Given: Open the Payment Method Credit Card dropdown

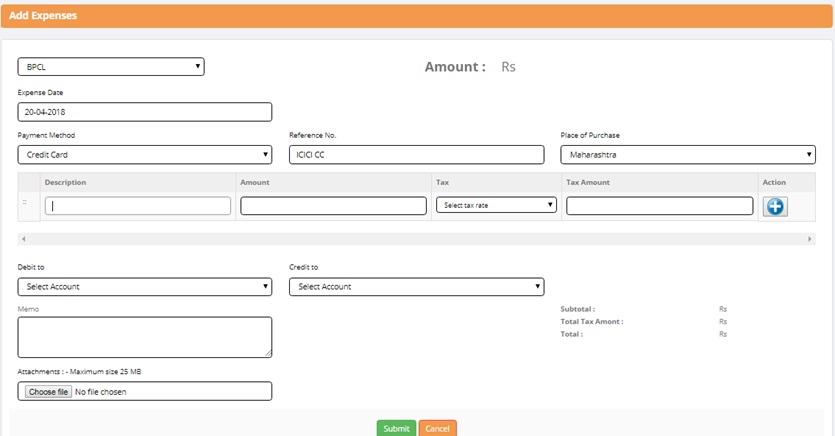Looking at the screenshot, I should coord(144,155).
